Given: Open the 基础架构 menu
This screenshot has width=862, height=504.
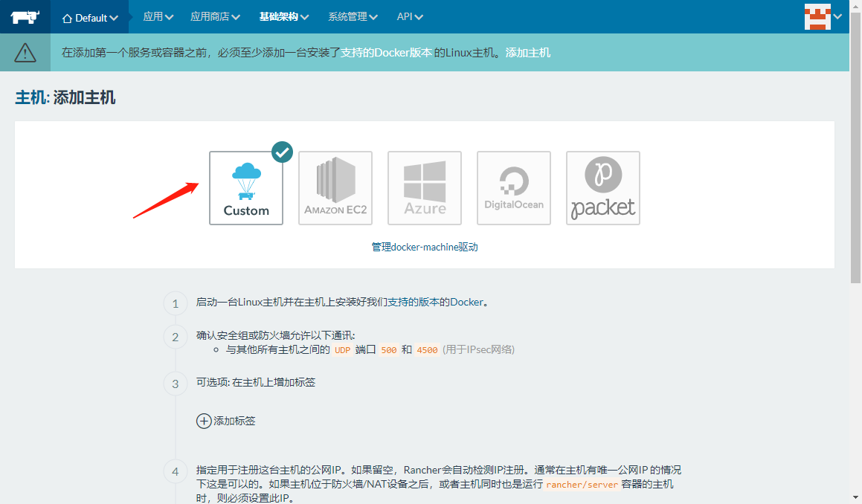Looking at the screenshot, I should [283, 17].
